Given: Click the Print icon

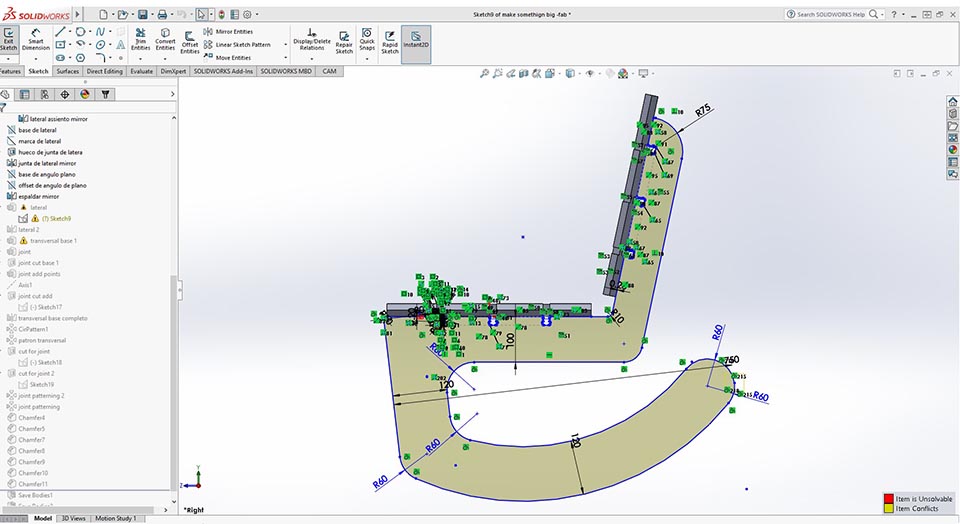Looking at the screenshot, I should (x=162, y=14).
